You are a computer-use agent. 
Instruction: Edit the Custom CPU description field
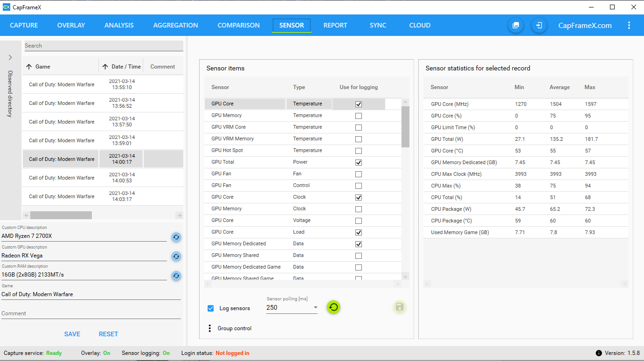point(84,236)
